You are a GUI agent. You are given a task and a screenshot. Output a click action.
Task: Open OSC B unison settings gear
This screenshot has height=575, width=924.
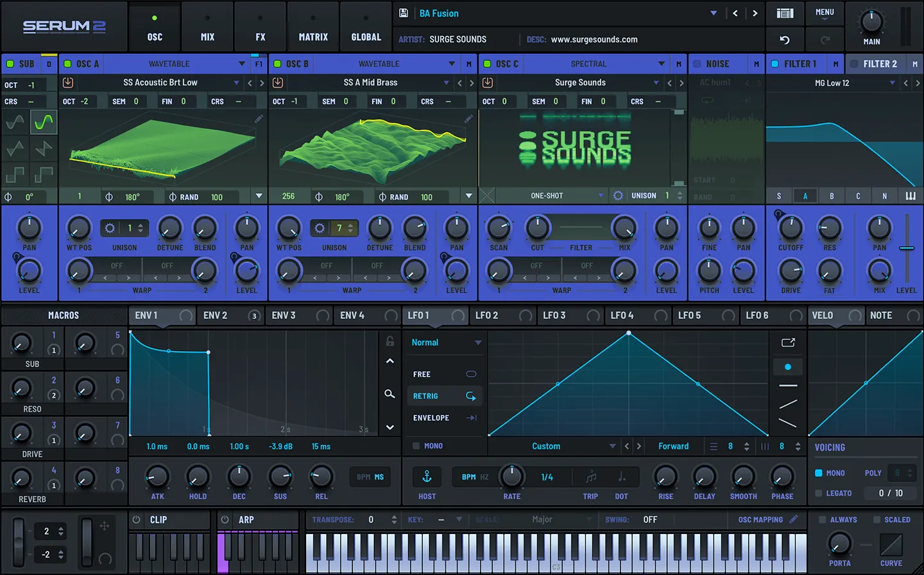coord(320,228)
